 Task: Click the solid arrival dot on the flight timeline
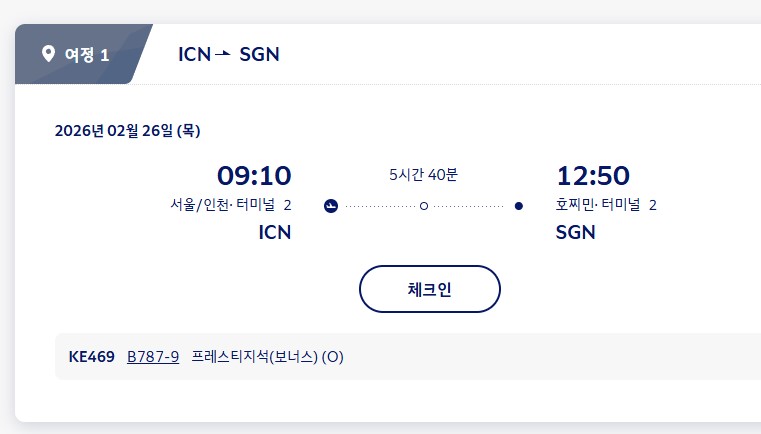pyautogui.click(x=518, y=207)
